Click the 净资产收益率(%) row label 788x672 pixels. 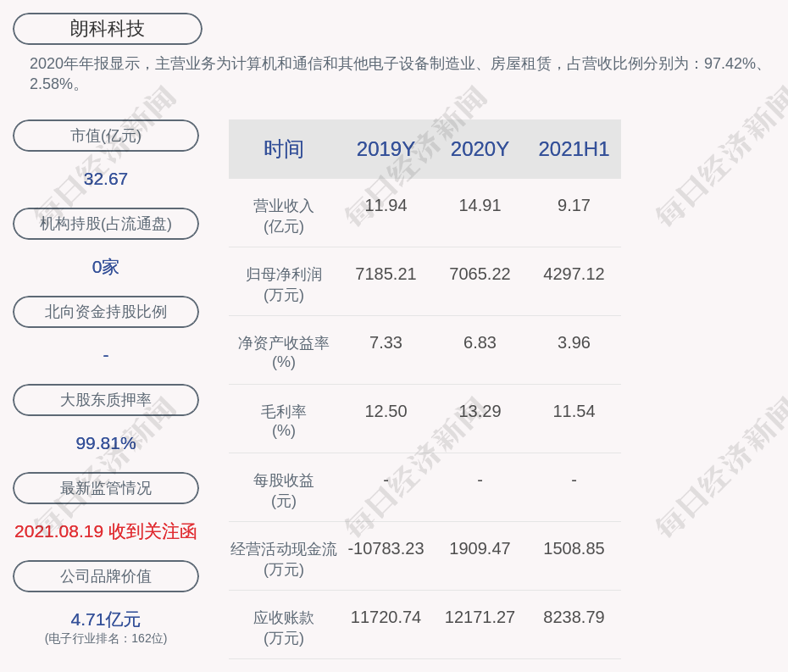(x=284, y=353)
